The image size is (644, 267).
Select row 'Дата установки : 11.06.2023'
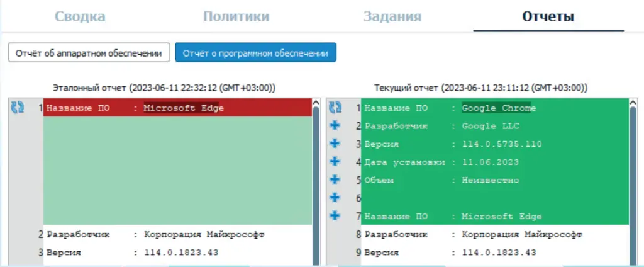495,162
